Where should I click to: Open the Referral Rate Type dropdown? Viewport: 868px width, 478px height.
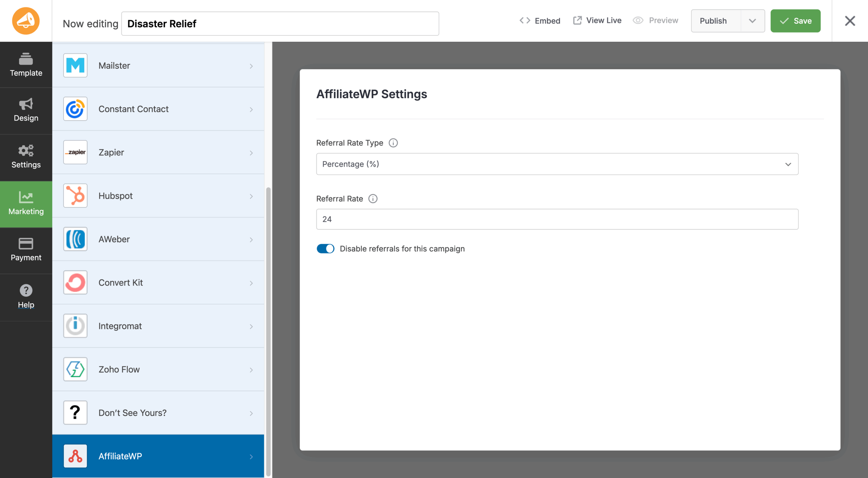click(x=557, y=164)
